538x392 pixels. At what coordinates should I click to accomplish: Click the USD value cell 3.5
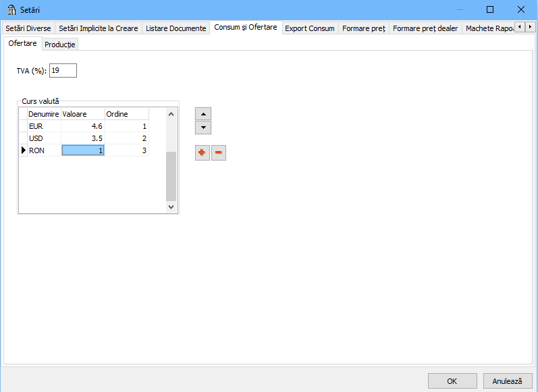pyautogui.click(x=83, y=138)
